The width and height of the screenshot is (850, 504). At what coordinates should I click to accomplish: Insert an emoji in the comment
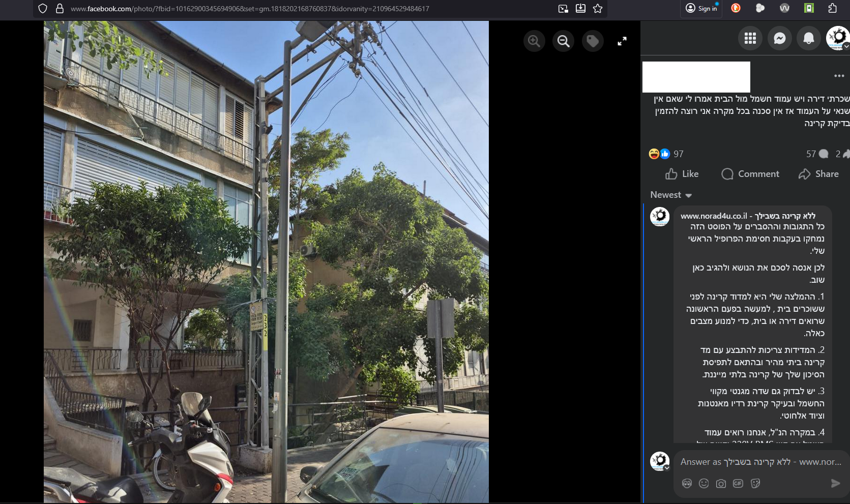pos(704,484)
